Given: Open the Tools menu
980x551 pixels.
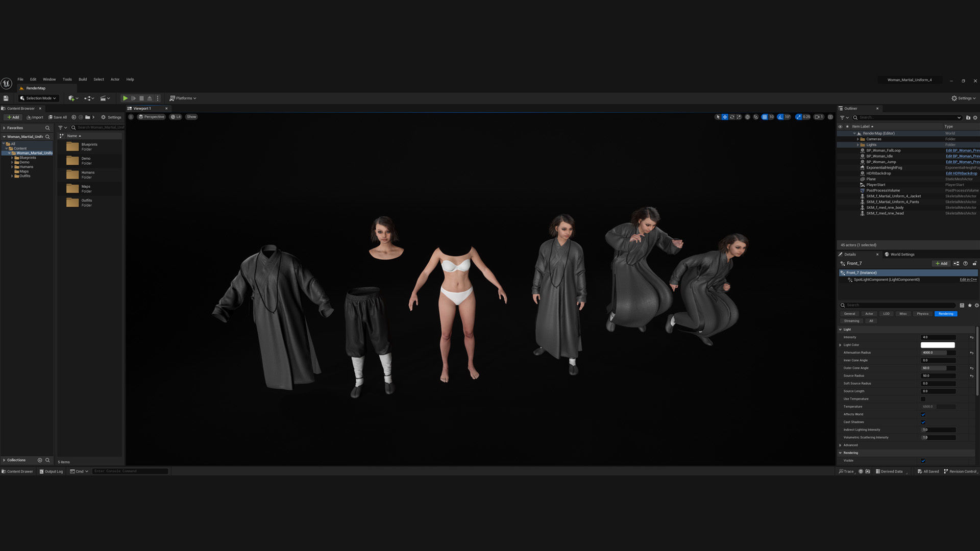Looking at the screenshot, I should click(67, 79).
